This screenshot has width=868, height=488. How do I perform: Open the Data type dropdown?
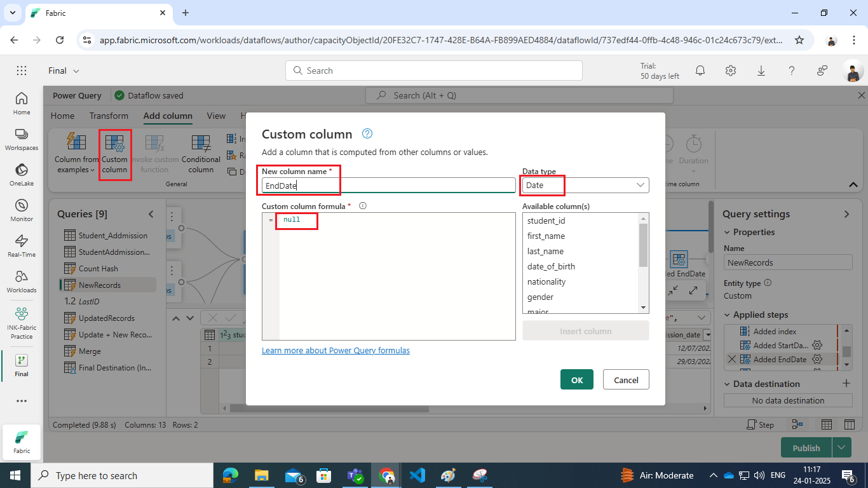click(x=585, y=185)
